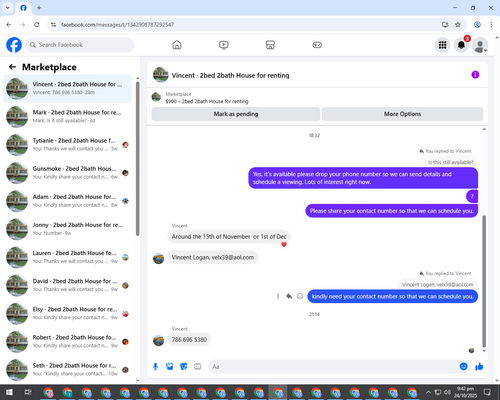Reload the page with browser refresh
Image resolution: width=500 pixels, height=400 pixels.
(x=37, y=25)
